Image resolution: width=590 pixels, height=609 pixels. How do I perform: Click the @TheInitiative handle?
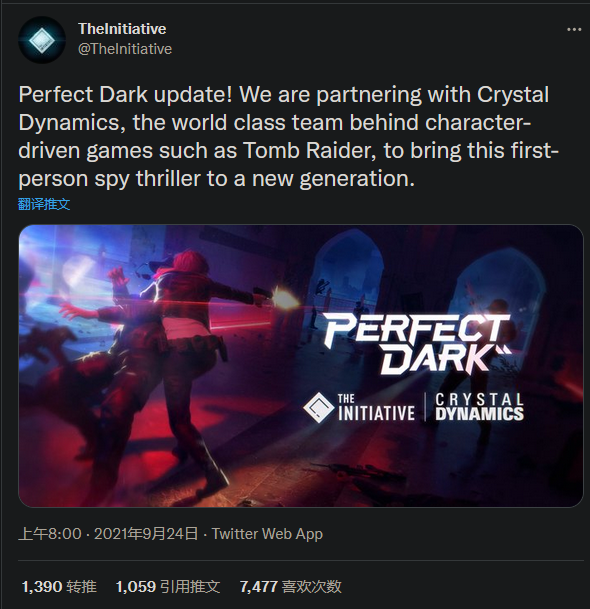(x=125, y=49)
